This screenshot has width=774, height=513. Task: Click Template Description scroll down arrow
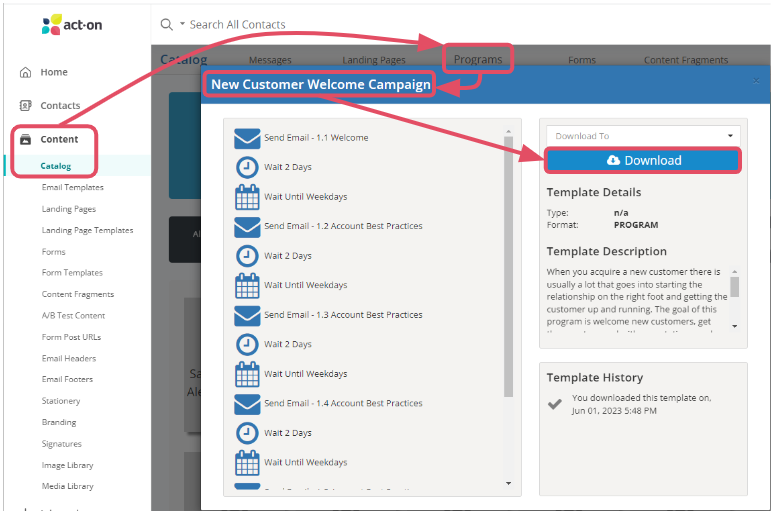(x=735, y=326)
